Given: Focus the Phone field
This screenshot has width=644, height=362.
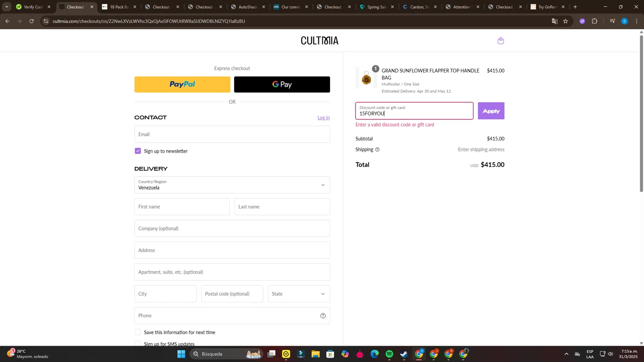Looking at the screenshot, I should point(232,316).
